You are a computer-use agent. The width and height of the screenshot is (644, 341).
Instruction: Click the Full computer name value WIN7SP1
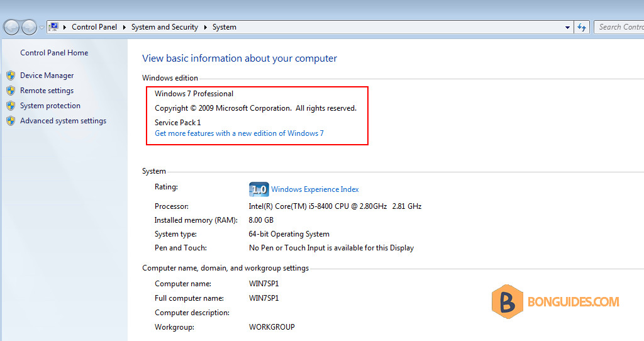coord(264,298)
